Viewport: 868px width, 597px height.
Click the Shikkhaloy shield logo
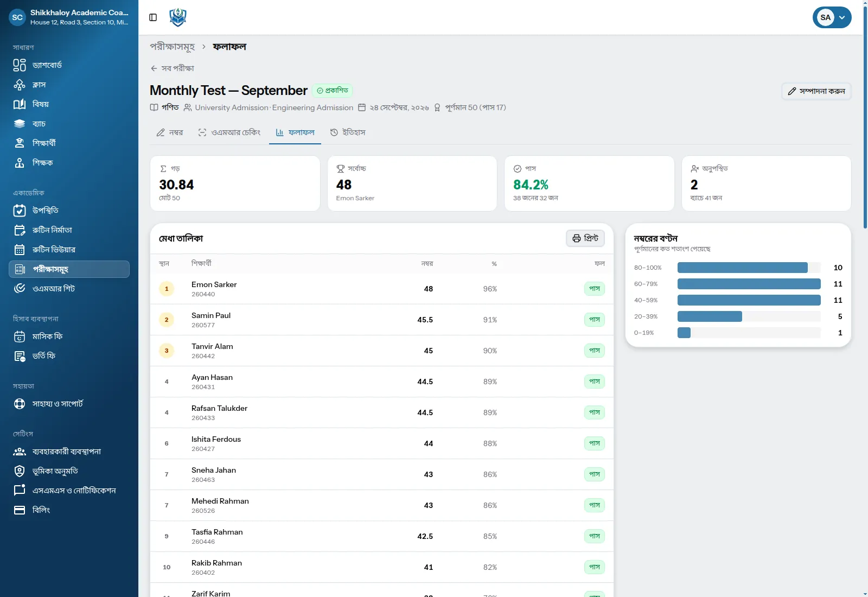178,17
